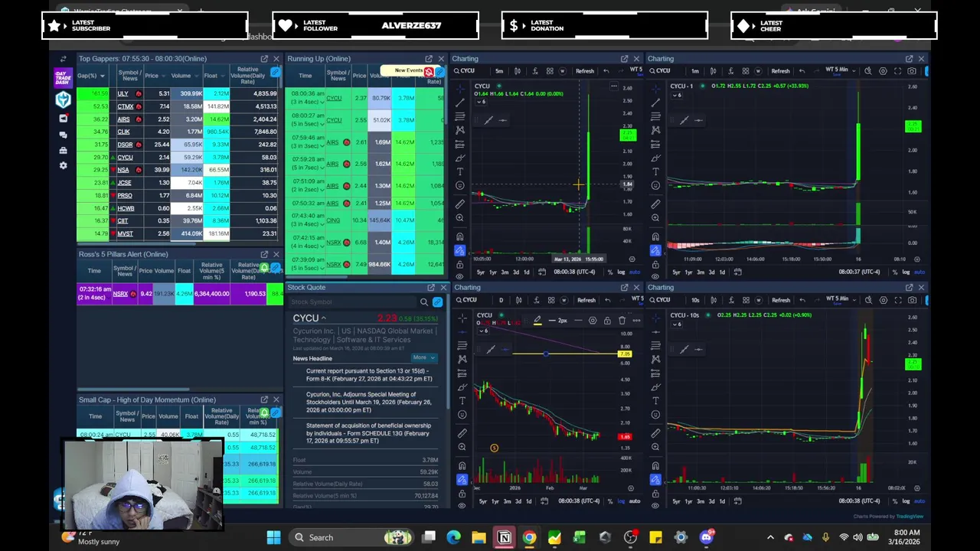Toggle auto scale on 1m chart
Image resolution: width=980 pixels, height=551 pixels.
click(x=920, y=272)
